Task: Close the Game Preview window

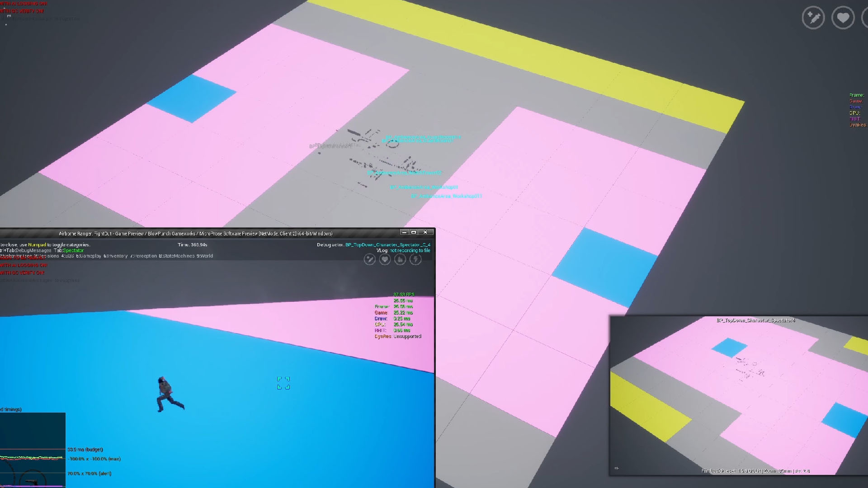Action: pyautogui.click(x=425, y=232)
